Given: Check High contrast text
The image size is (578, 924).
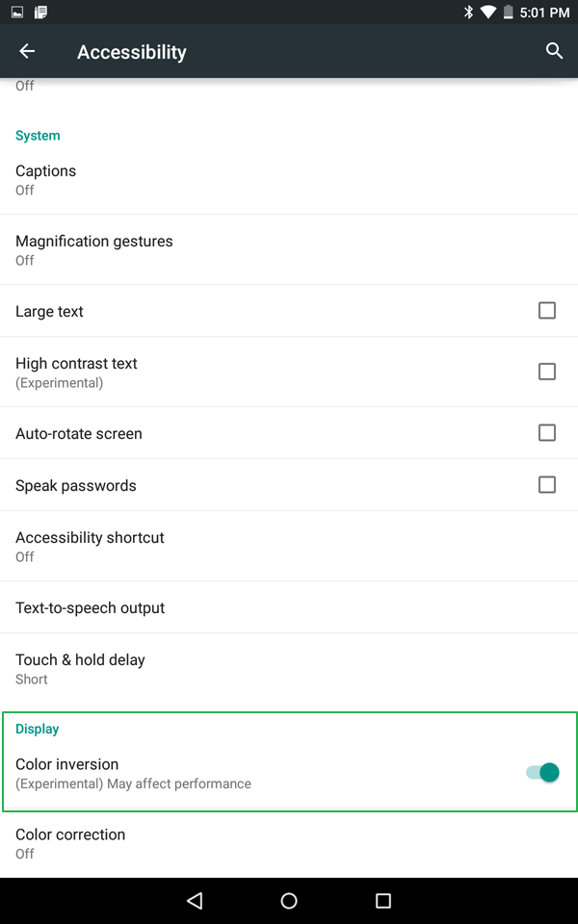Looking at the screenshot, I should (x=547, y=372).
